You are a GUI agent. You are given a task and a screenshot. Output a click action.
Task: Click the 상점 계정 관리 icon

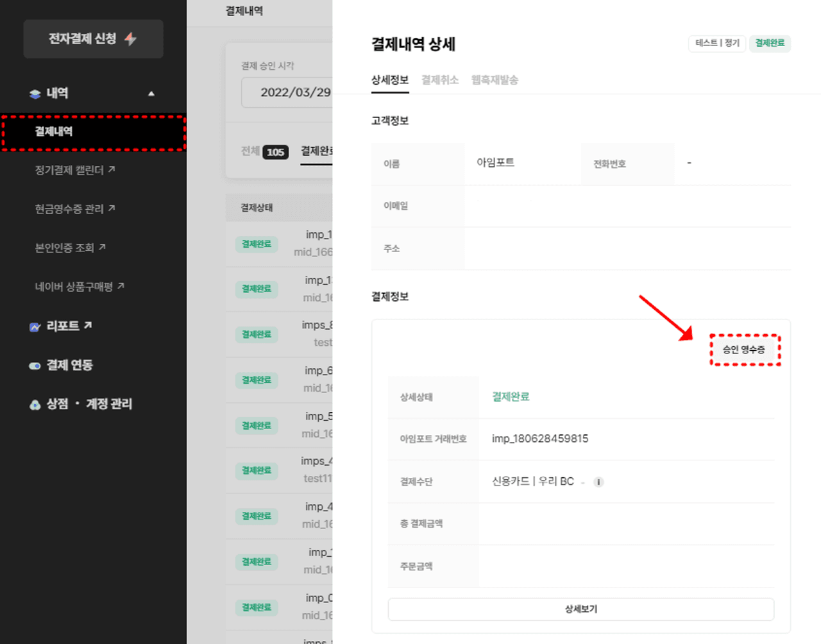point(35,405)
